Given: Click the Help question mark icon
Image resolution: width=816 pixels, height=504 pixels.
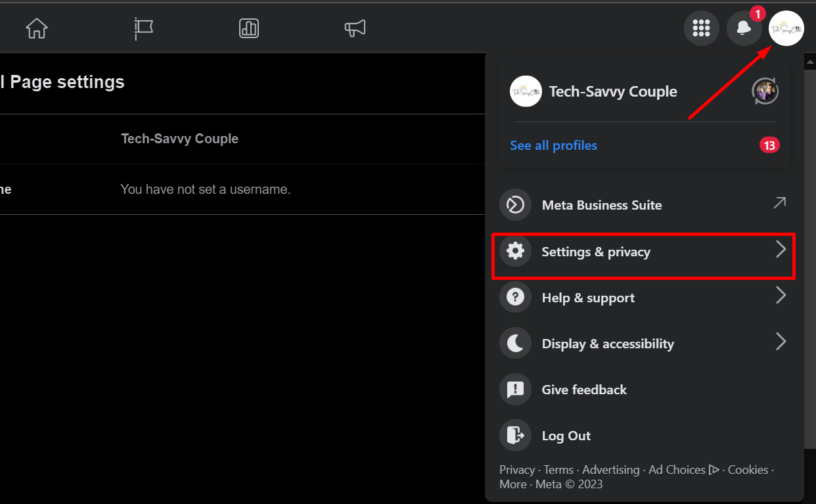Looking at the screenshot, I should click(x=515, y=297).
